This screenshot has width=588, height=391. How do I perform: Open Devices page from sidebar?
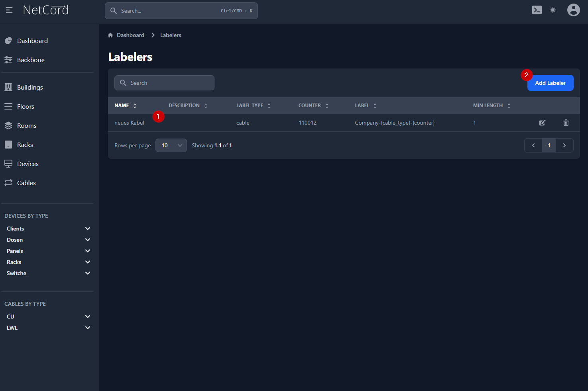28,164
